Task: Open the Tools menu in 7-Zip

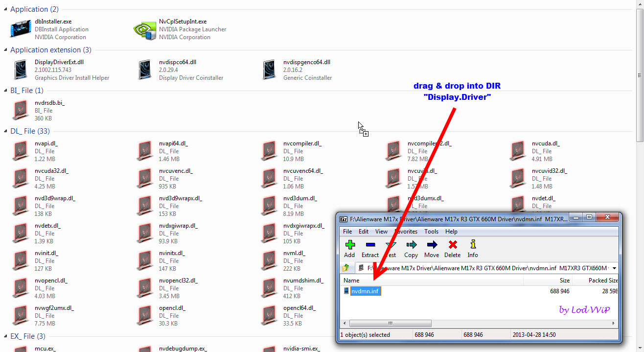Action: pos(431,232)
